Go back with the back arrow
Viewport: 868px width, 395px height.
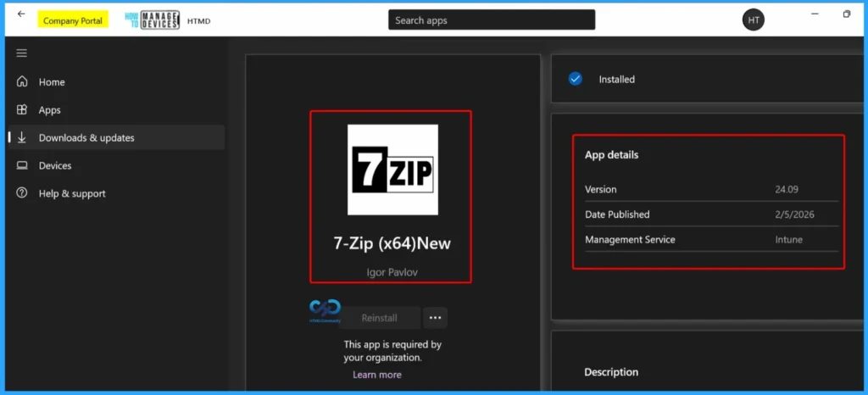click(x=21, y=14)
